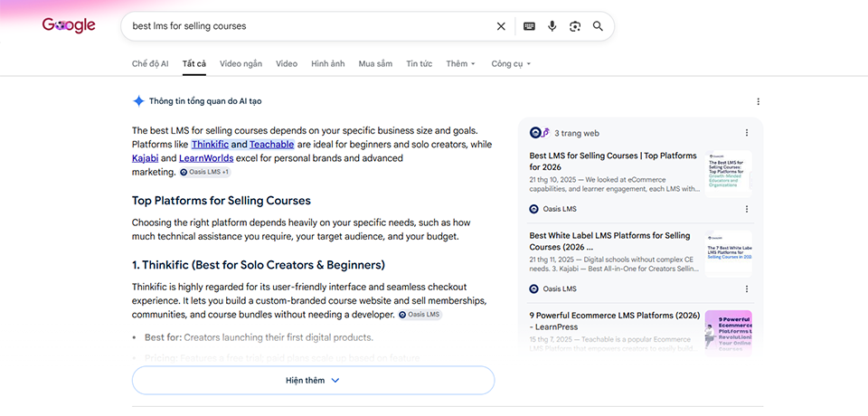
Task: Open options beside '3 trang web'
Action: point(747,133)
